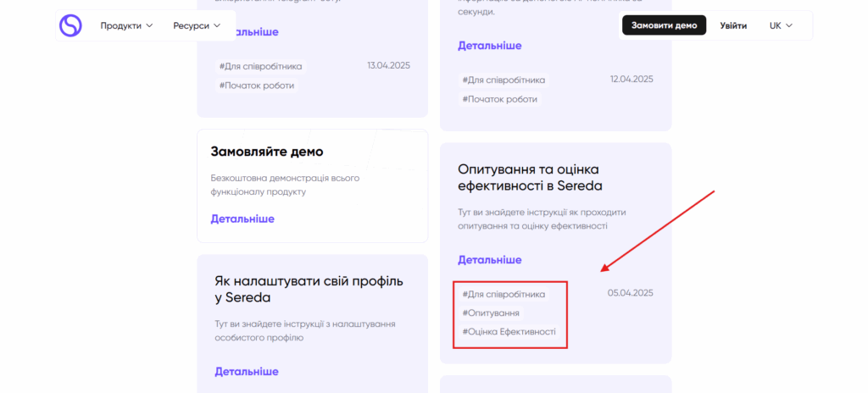Click the Увійти login link

(733, 25)
